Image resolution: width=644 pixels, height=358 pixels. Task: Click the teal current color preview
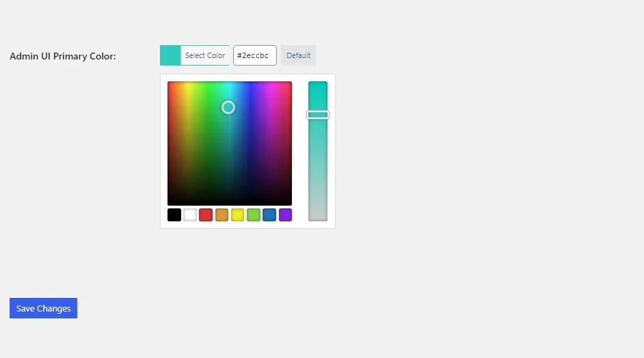click(170, 55)
